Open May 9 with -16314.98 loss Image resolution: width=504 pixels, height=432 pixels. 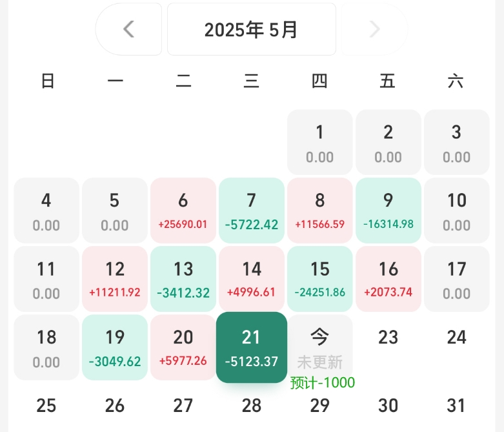click(x=388, y=211)
